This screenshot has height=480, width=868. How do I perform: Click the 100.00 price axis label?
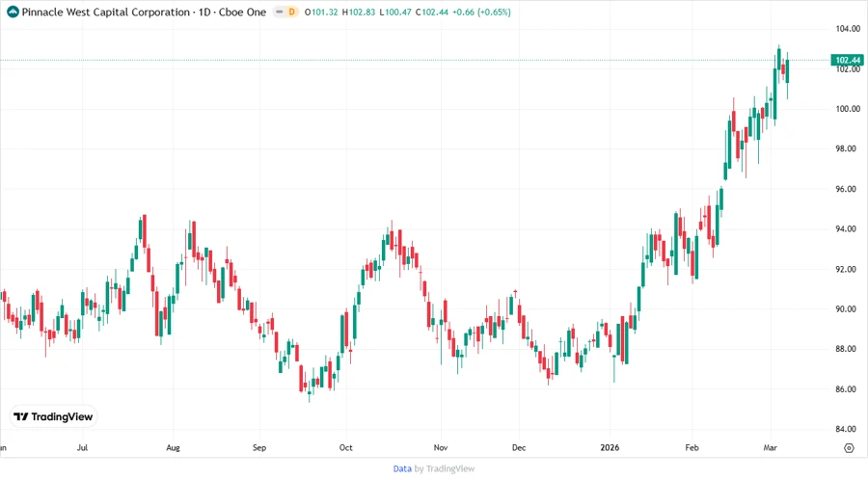(848, 109)
